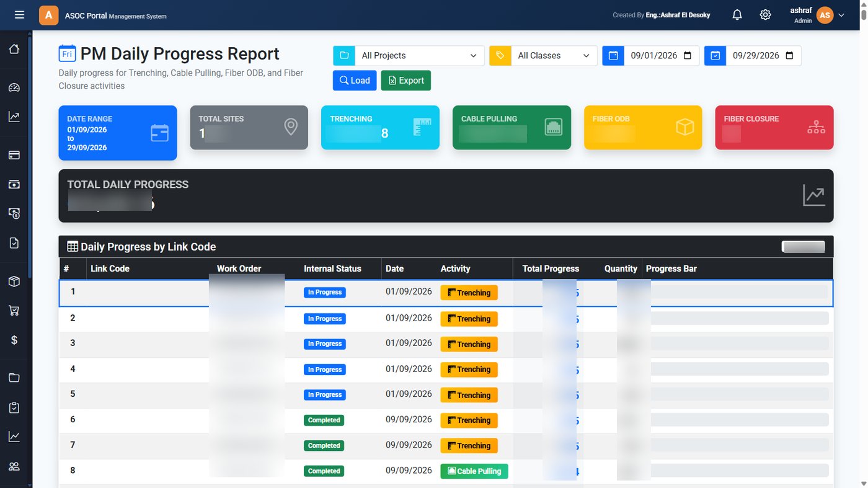Click the Load button
Viewport: 868px width, 488px height.
(355, 81)
